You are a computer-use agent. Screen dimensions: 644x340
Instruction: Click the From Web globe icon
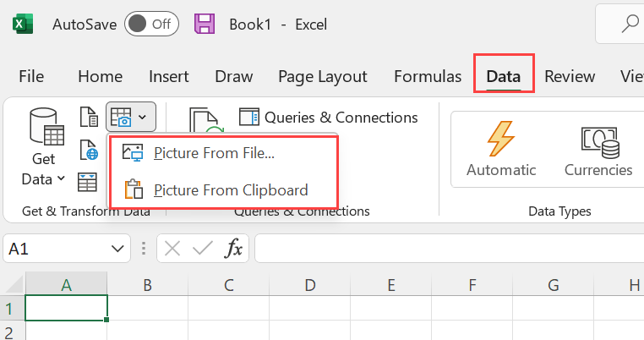coord(89,151)
